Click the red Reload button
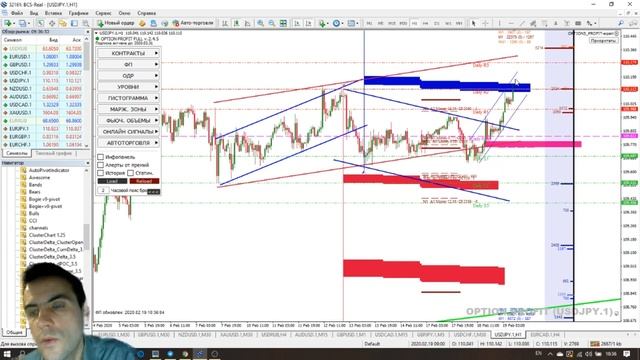The height and width of the screenshot is (360, 640). [x=144, y=181]
